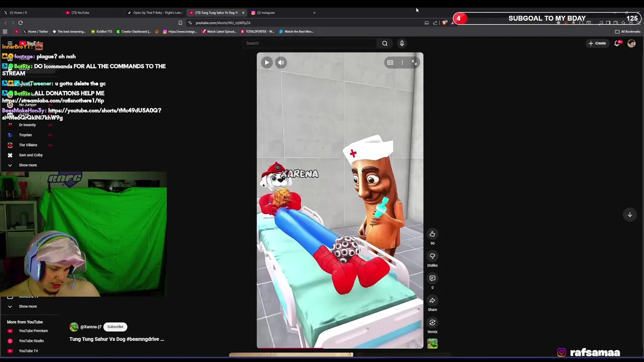The width and height of the screenshot is (644, 362).
Task: Open the apps grid in bookmarks bar
Action: point(5,32)
